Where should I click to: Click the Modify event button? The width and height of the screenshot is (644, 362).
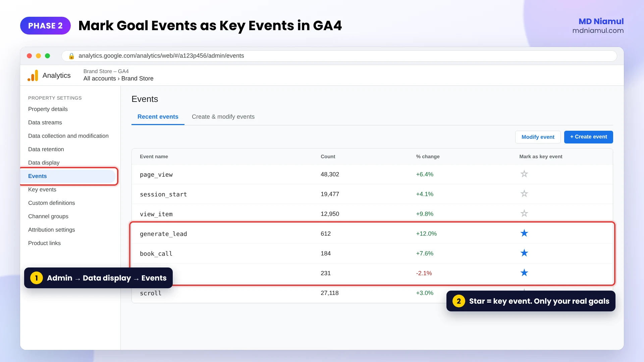click(x=538, y=137)
